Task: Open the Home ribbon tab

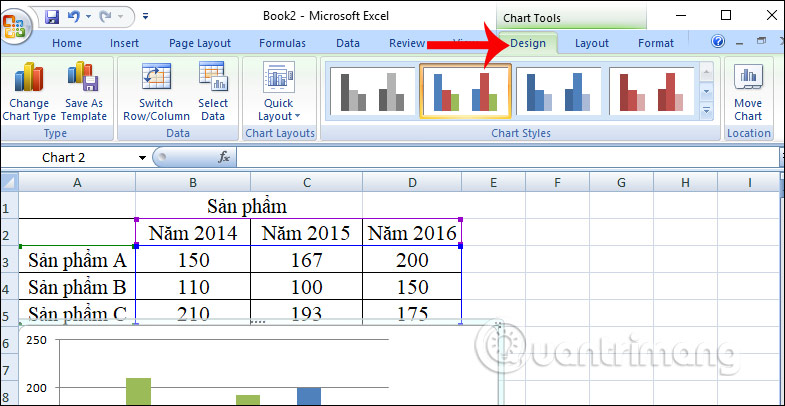Action: pos(67,44)
